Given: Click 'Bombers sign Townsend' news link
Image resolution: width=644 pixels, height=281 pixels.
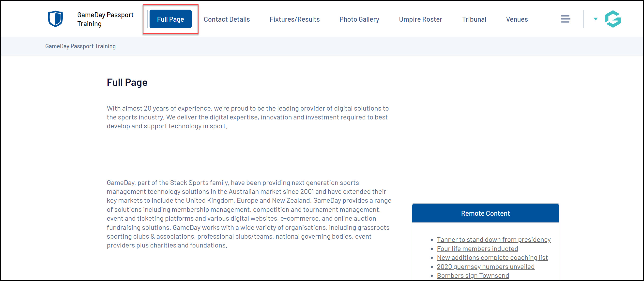Looking at the screenshot, I should [x=473, y=275].
